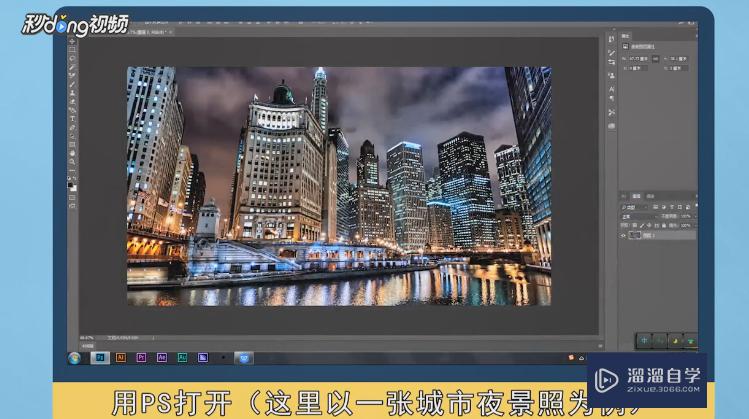
Task: Switch to the 路径 Paths tab
Action: [650, 196]
